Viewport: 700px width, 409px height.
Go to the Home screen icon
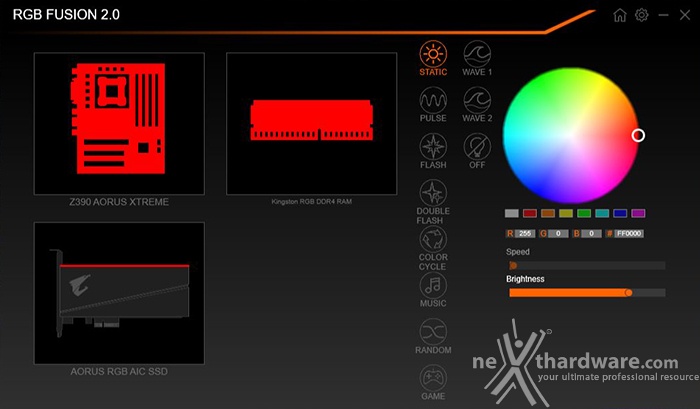click(620, 15)
